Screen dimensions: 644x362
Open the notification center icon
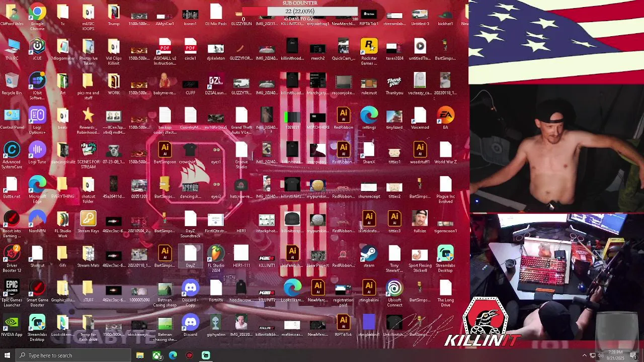click(x=634, y=355)
